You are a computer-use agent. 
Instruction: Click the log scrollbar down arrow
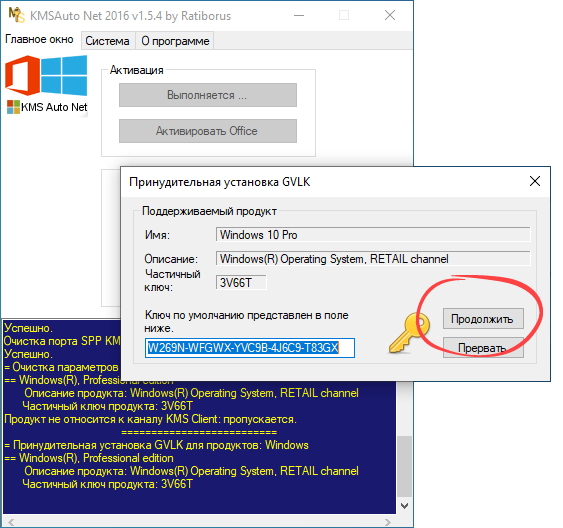click(404, 506)
